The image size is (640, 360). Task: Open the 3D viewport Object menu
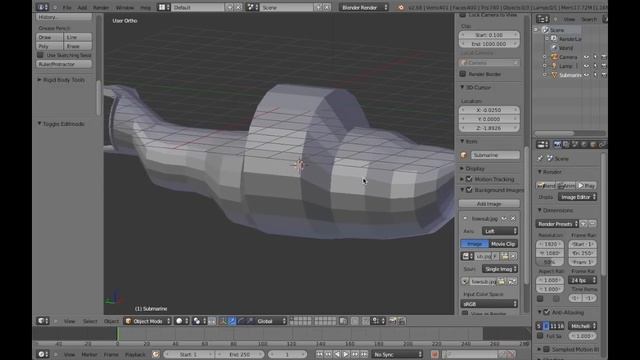[x=111, y=321]
